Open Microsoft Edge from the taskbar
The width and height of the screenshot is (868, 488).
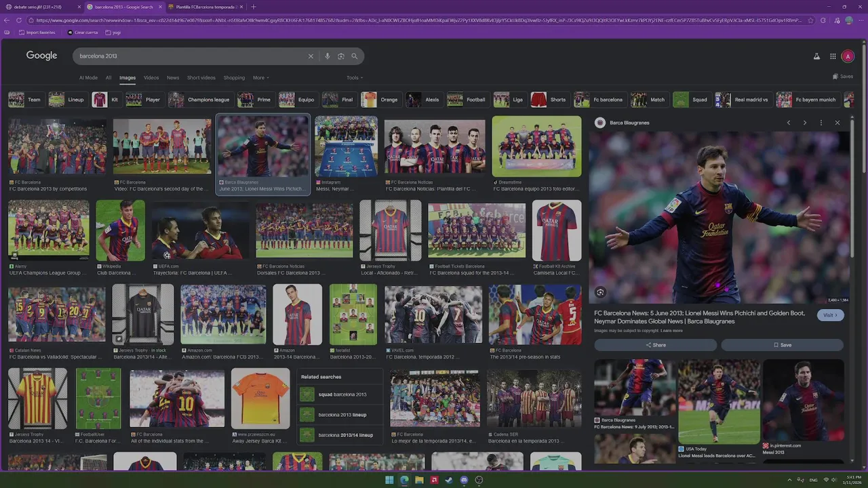pos(404,480)
